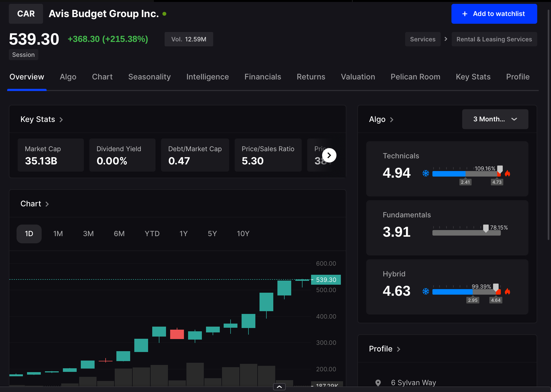The width and height of the screenshot is (551, 392).
Task: Open the Intelligence tab
Action: tap(208, 77)
